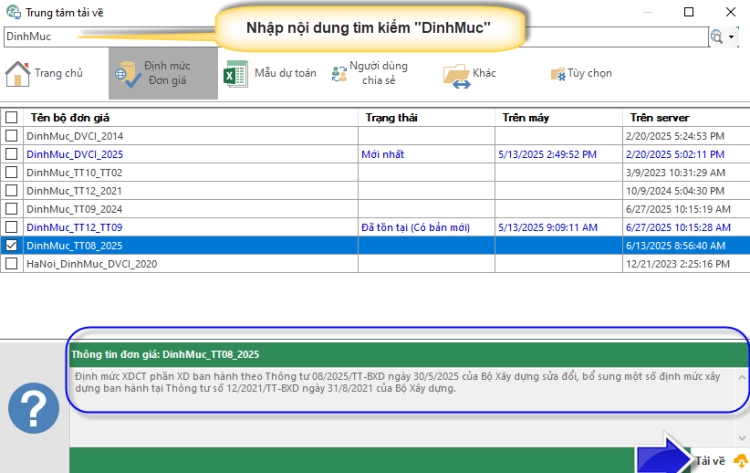Open the Trang chủ tab label
The width and height of the screenshot is (750, 473).
coord(58,73)
